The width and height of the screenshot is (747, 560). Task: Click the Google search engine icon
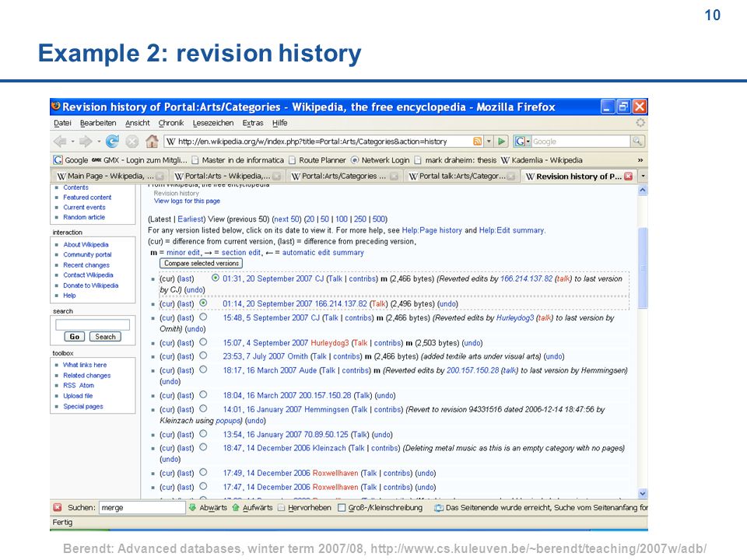[520, 142]
